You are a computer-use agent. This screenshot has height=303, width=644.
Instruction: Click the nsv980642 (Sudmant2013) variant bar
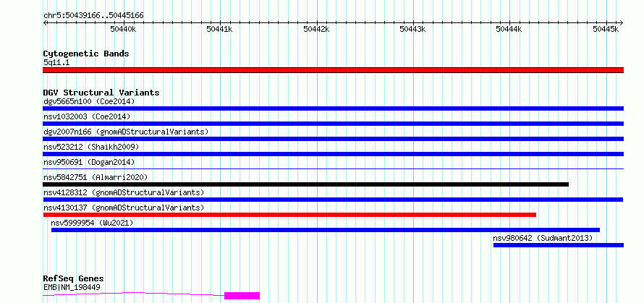[559, 245]
